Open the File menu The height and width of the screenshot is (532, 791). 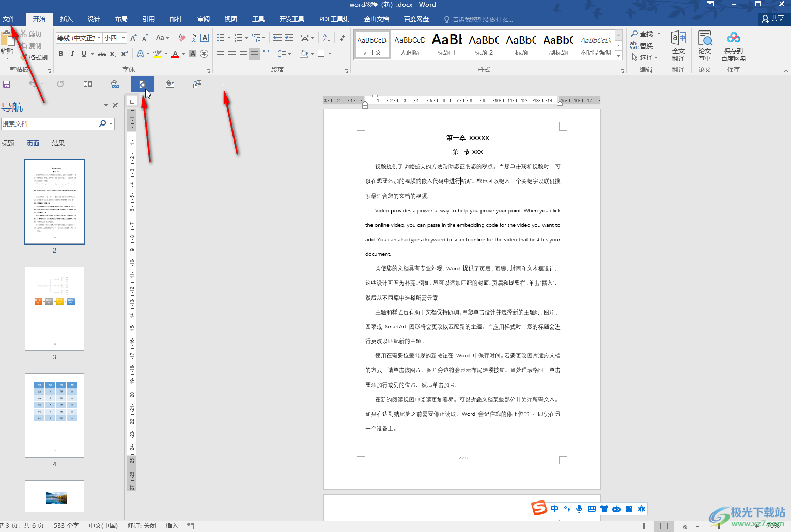coord(9,19)
